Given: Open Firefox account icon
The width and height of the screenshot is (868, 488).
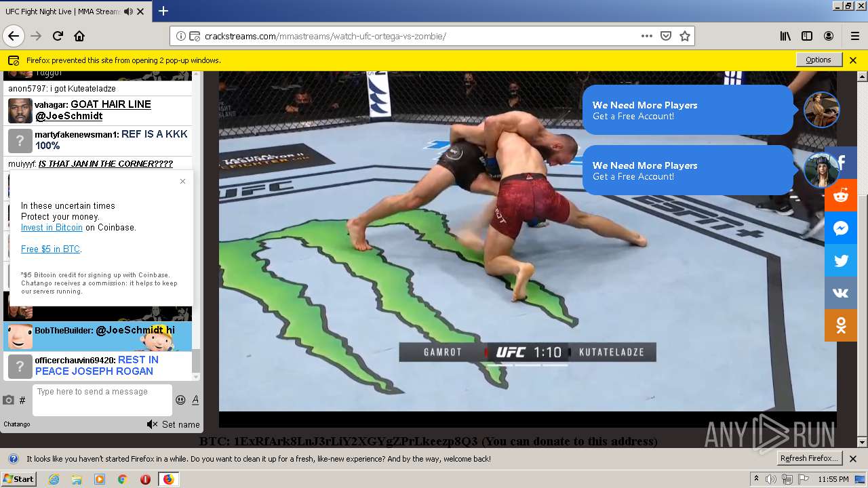Looking at the screenshot, I should [x=829, y=36].
